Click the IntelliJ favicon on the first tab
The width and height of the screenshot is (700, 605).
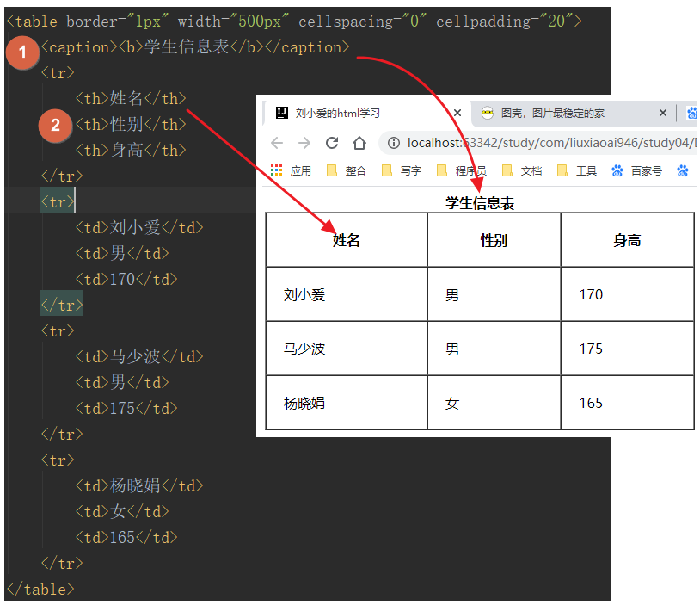click(x=282, y=113)
